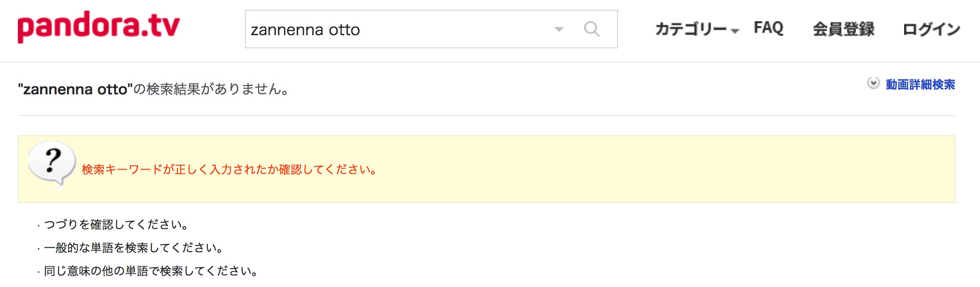The image size is (980, 287).
Task: Click the red keyword confirmation message
Action: coord(230,170)
